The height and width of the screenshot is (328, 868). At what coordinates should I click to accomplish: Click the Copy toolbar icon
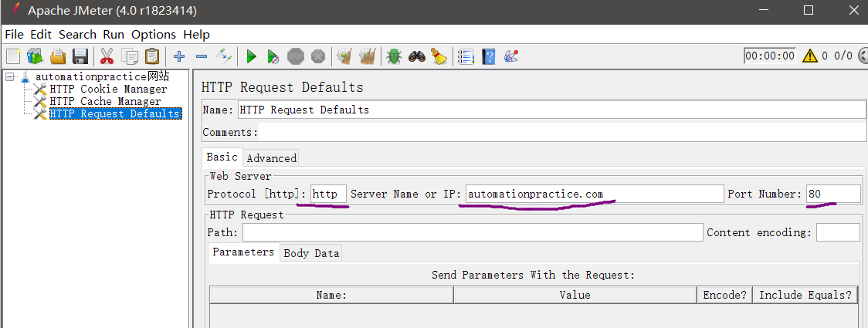click(x=130, y=56)
